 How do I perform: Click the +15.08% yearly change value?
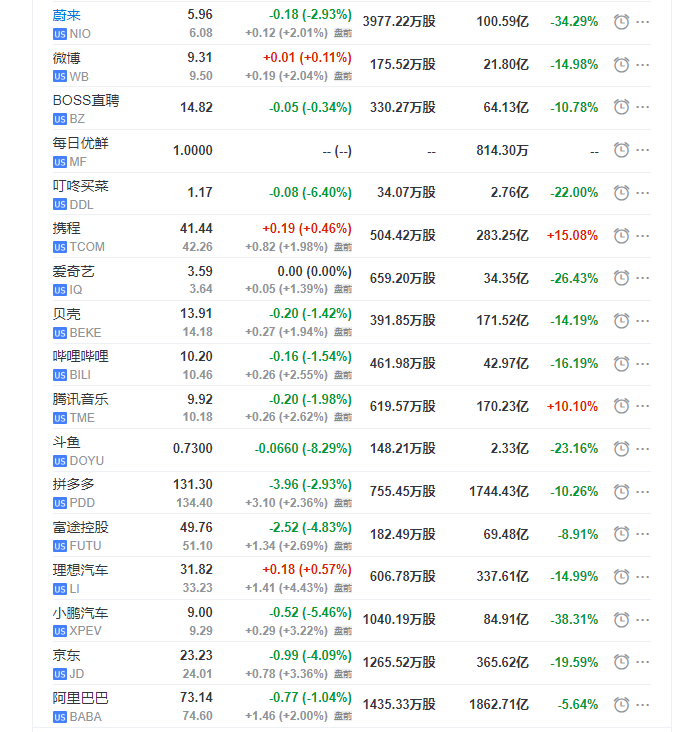572,235
